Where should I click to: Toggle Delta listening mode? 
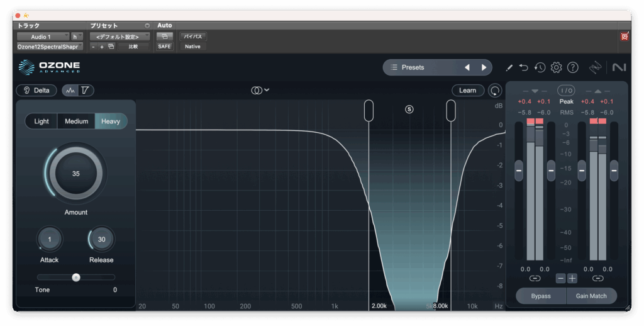36,90
